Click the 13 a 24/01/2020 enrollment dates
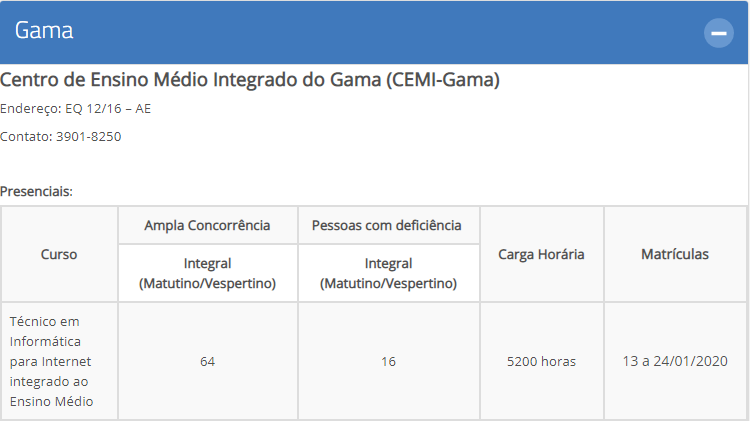The height and width of the screenshot is (421, 750). pyautogui.click(x=675, y=361)
